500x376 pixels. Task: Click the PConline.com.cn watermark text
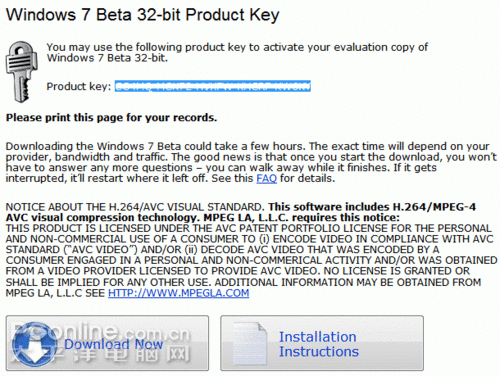click(x=100, y=332)
